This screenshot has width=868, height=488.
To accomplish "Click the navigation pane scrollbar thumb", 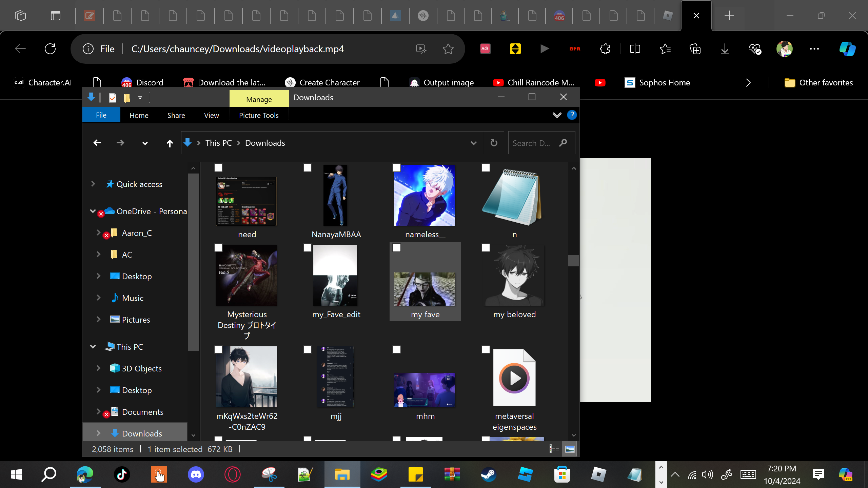I will coord(193,263).
